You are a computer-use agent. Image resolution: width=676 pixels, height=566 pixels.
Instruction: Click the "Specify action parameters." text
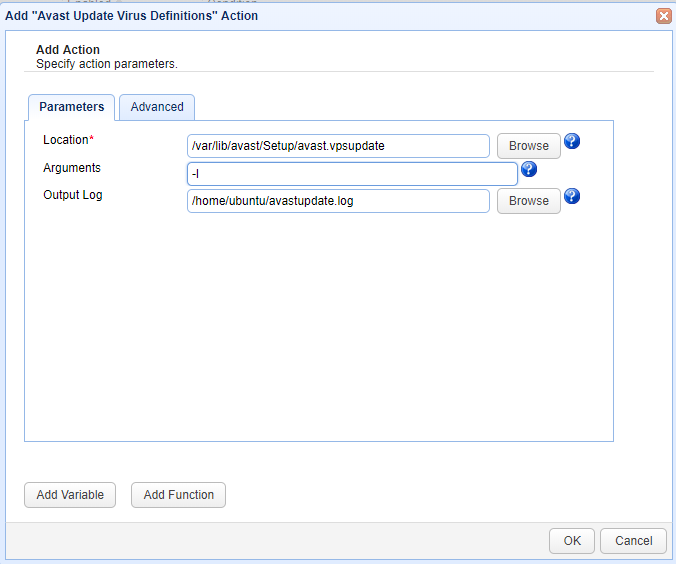[x=106, y=64]
